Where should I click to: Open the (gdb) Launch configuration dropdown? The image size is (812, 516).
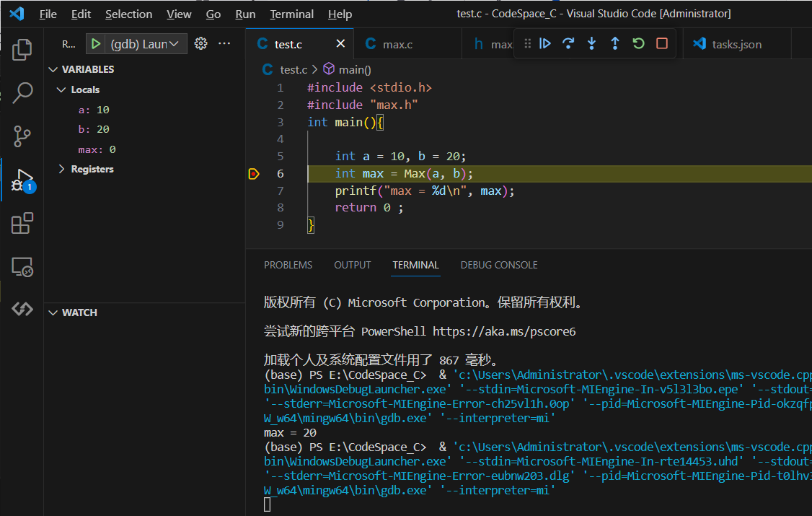[x=145, y=44]
